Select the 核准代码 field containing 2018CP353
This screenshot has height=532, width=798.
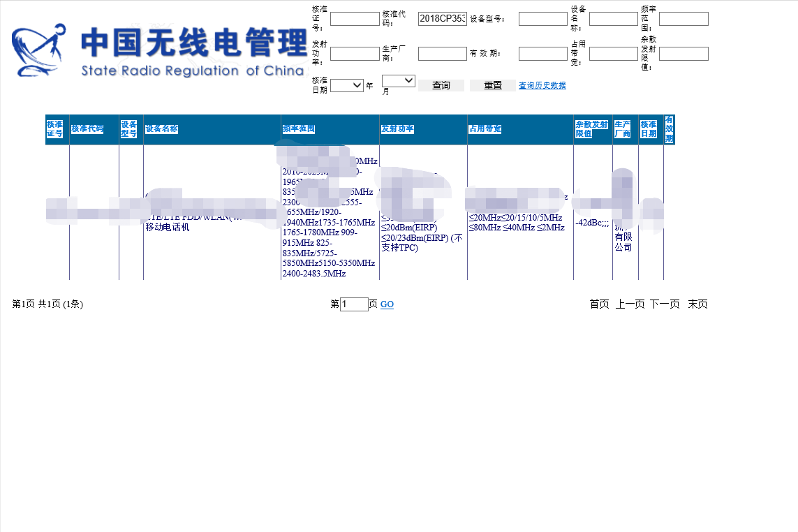pyautogui.click(x=442, y=18)
